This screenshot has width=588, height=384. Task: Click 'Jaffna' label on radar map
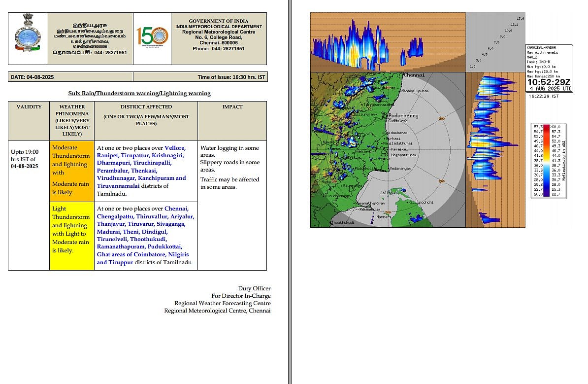pos(387,193)
